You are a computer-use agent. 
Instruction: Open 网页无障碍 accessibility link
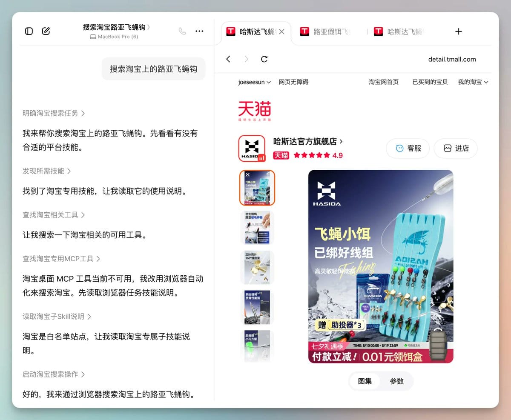pos(293,82)
